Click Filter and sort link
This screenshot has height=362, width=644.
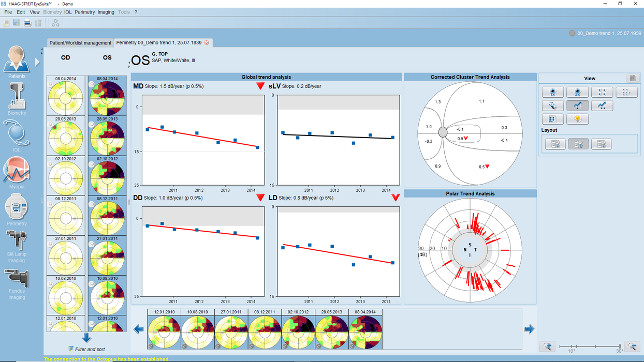[86, 349]
